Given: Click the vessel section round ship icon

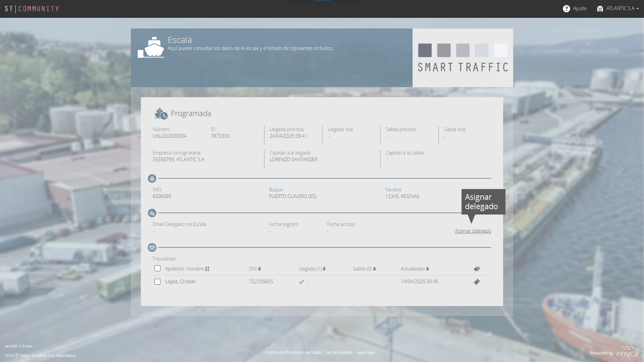Looking at the screenshot, I should point(152,178).
